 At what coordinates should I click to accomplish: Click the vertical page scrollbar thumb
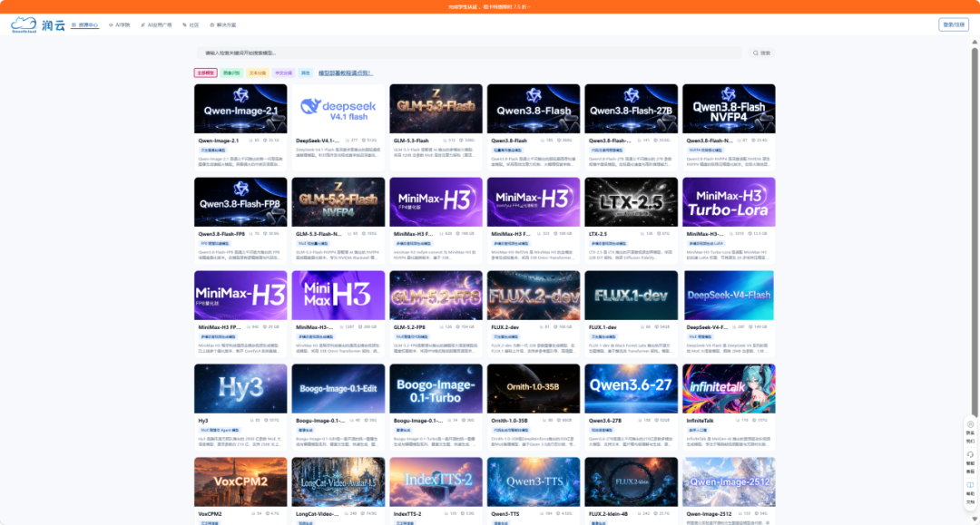(975, 233)
